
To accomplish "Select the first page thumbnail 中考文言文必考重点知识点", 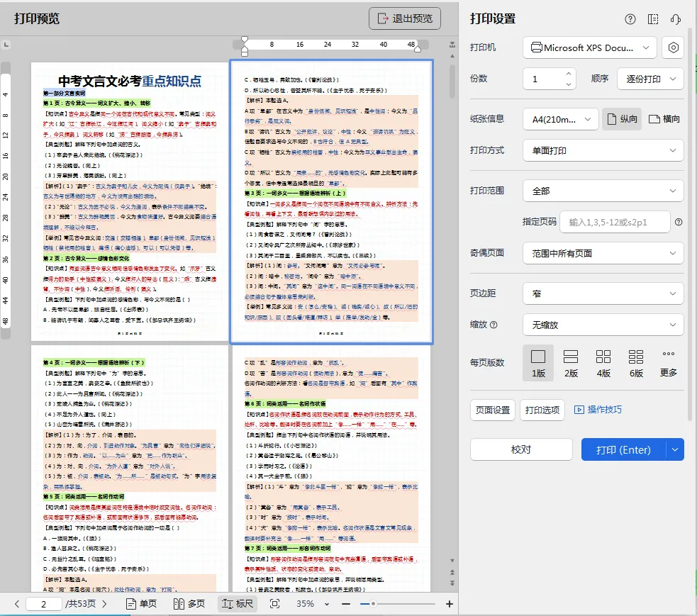I will 129,202.
